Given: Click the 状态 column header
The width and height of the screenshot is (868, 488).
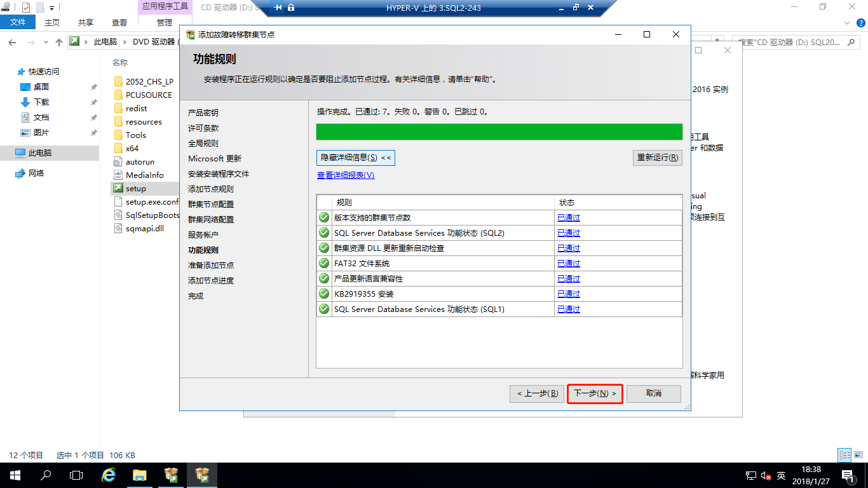Looking at the screenshot, I should coord(618,203).
